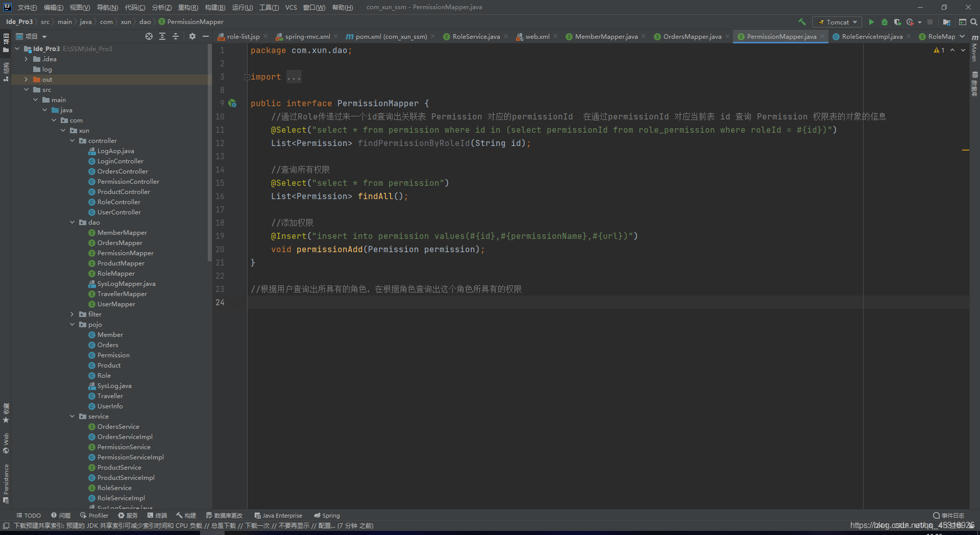
Task: Select PermissionMapper in dao package
Action: pyautogui.click(x=126, y=253)
